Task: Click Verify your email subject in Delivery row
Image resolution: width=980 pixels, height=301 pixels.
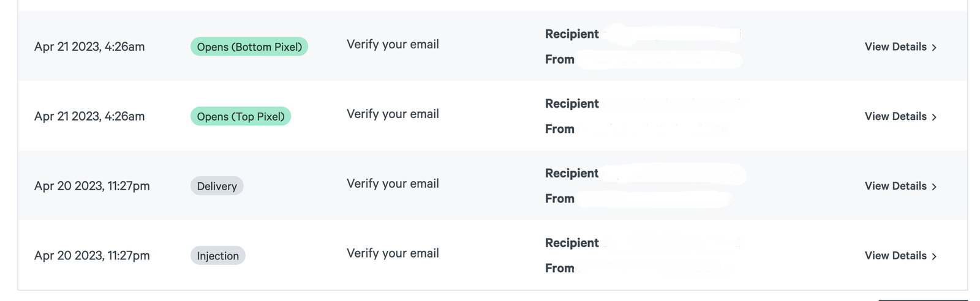Action: (393, 184)
